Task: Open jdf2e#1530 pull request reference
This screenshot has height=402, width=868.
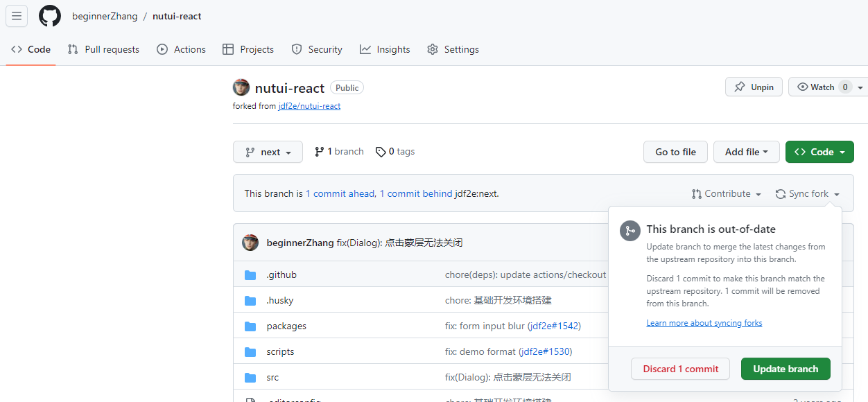Action: click(x=546, y=352)
